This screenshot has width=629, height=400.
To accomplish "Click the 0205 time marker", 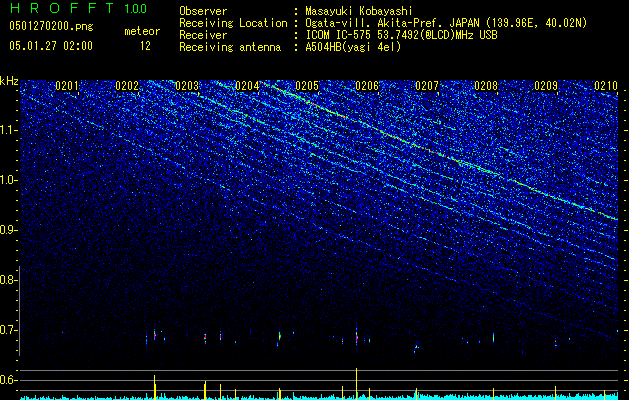I will (x=307, y=86).
